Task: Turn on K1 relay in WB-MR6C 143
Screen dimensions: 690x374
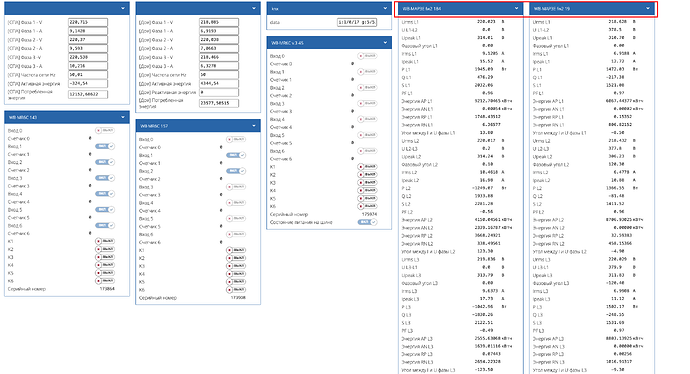Action: (105, 241)
